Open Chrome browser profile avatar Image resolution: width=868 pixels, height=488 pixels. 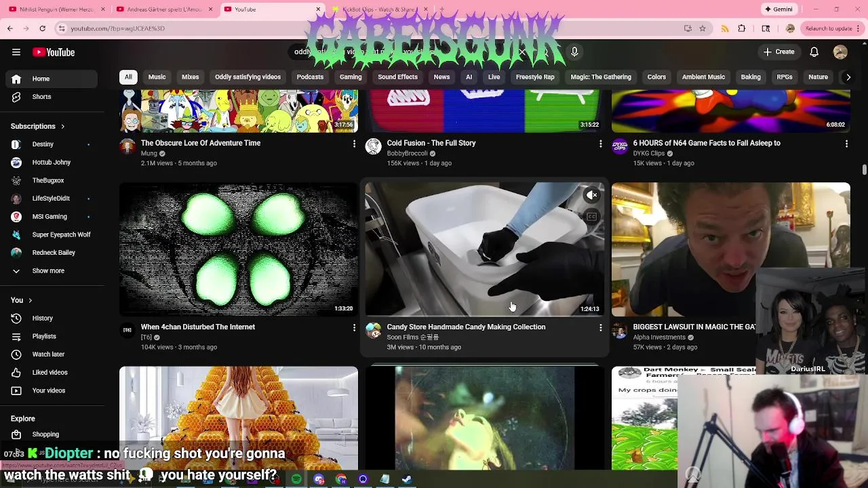coord(790,28)
